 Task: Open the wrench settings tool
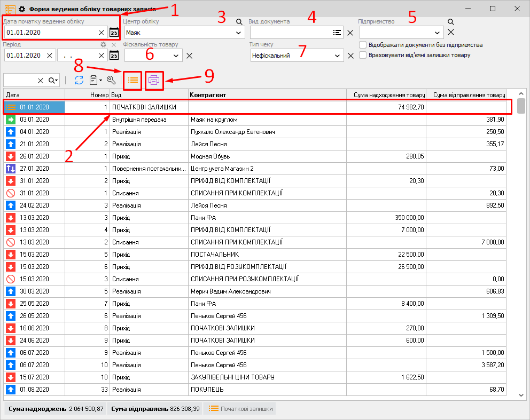pyautogui.click(x=111, y=80)
